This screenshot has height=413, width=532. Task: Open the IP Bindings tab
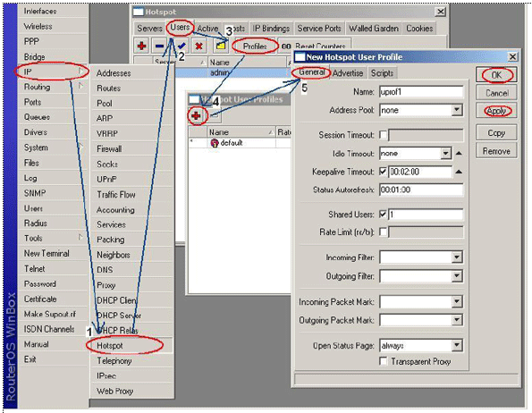[x=271, y=29]
